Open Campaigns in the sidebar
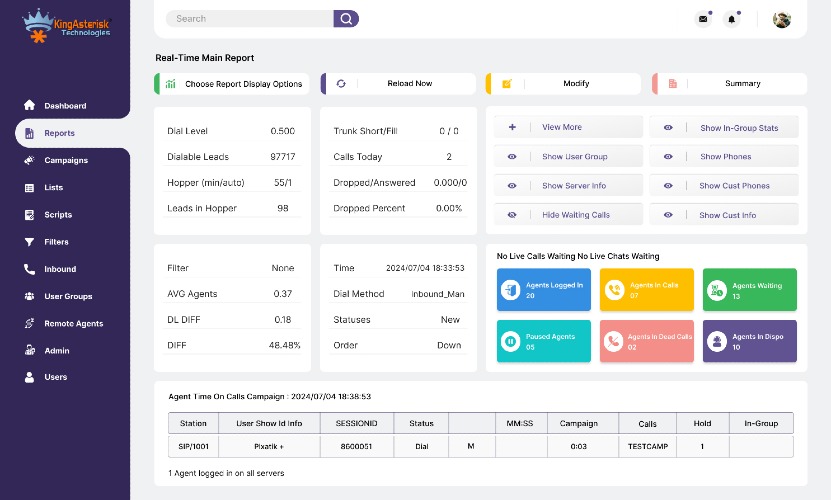 coord(66,160)
